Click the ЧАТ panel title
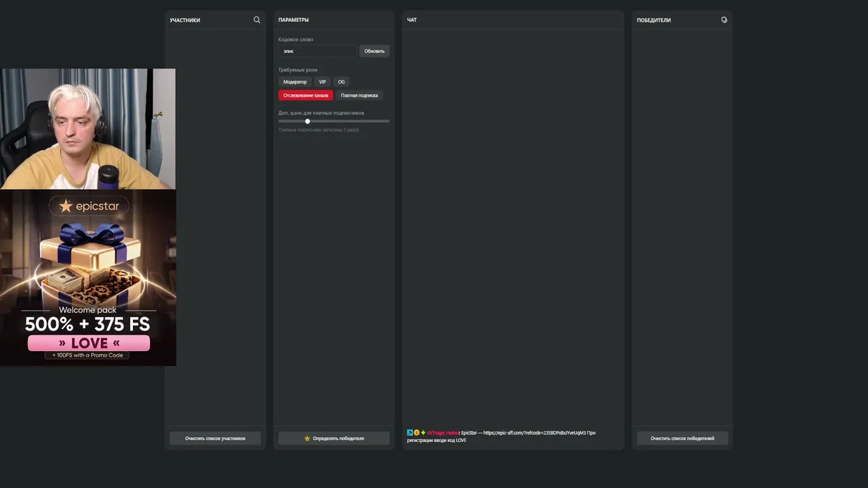The image size is (868, 488). (x=412, y=20)
